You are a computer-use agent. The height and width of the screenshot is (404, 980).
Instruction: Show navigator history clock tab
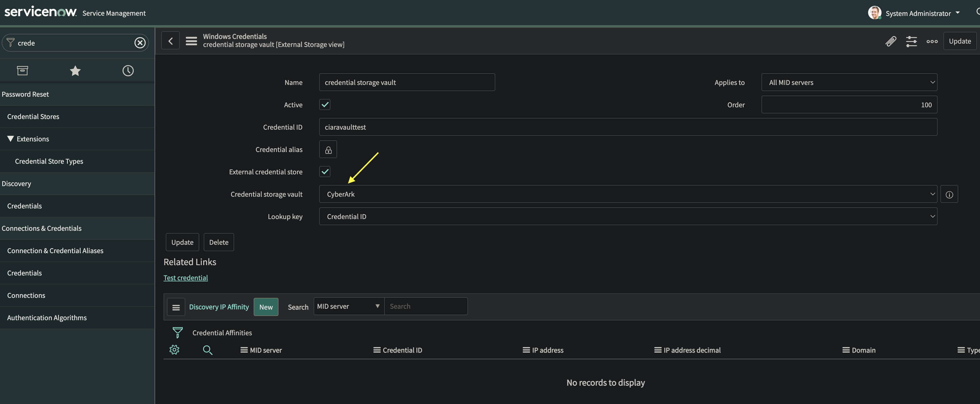point(128,70)
